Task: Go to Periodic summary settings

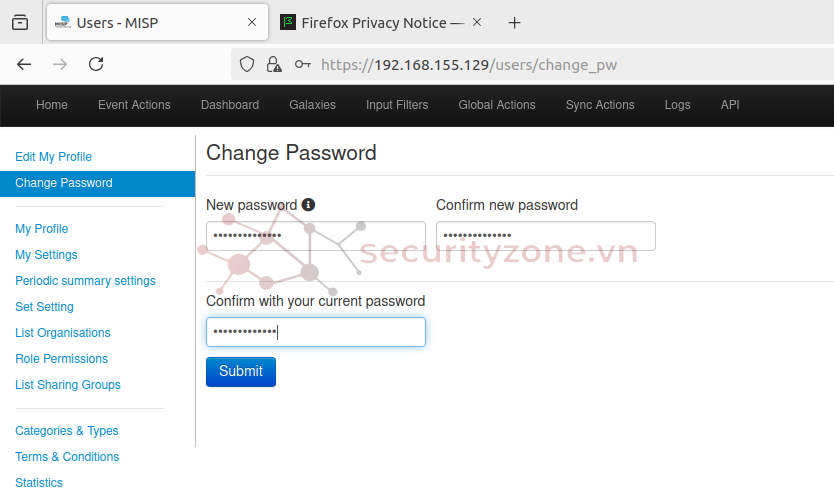Action: point(85,281)
